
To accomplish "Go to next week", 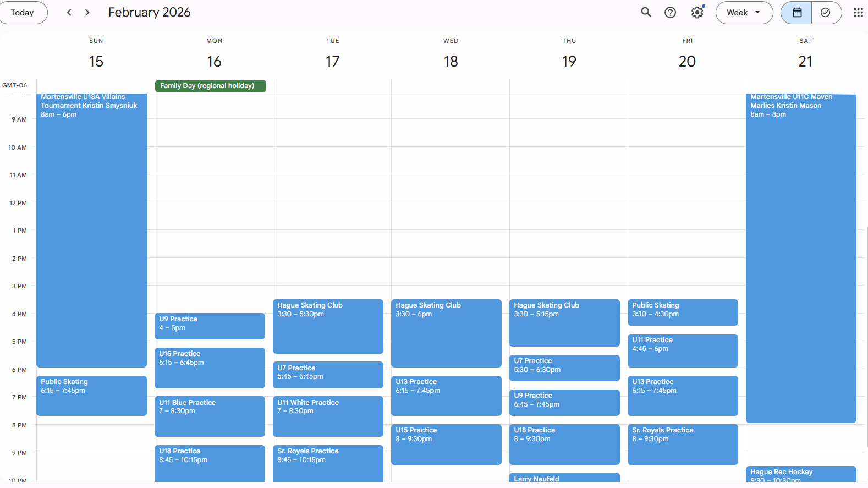I will pyautogui.click(x=87, y=13).
